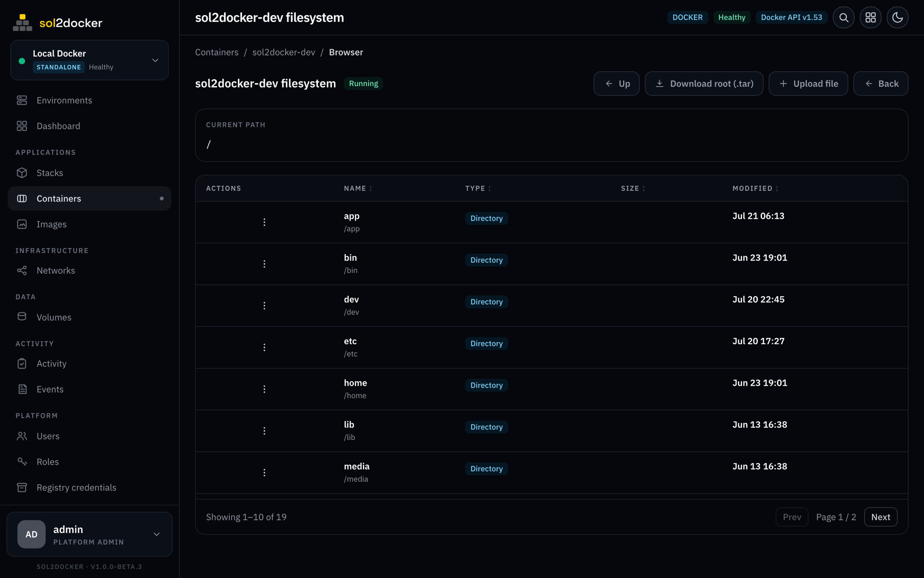The image size is (924, 578).
Task: Click the Users people icon
Action: (22, 436)
